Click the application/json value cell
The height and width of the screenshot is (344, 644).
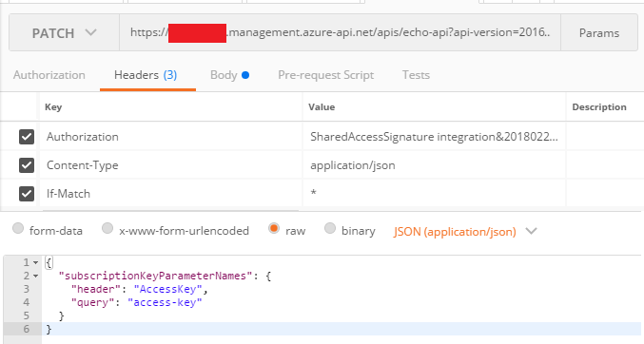tap(435, 165)
